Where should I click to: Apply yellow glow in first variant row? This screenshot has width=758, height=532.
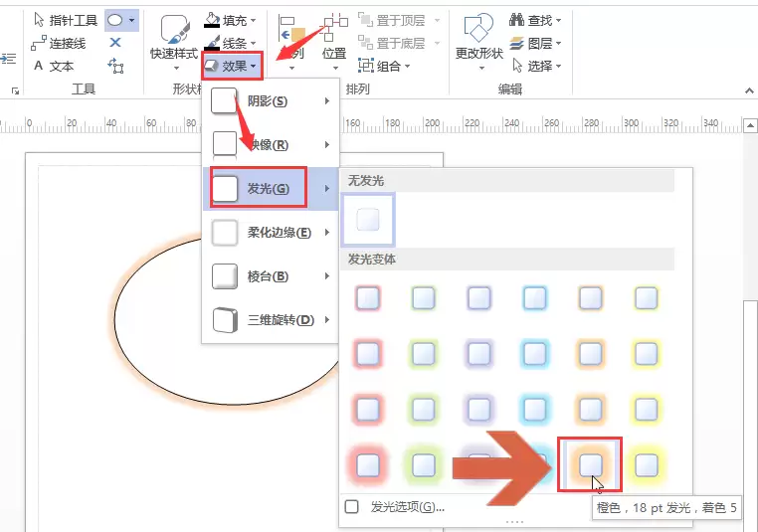tap(646, 297)
